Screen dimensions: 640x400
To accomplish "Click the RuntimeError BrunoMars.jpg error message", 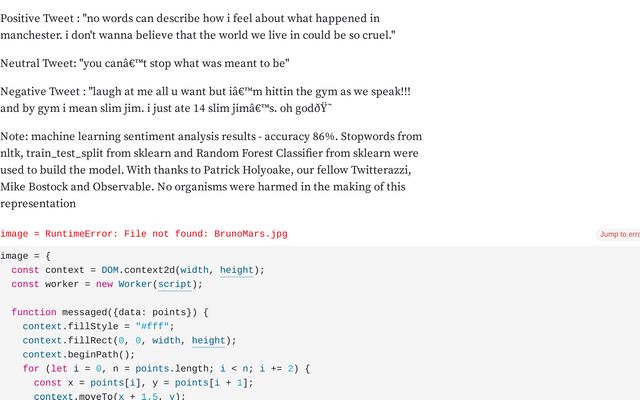I will pyautogui.click(x=144, y=234).
